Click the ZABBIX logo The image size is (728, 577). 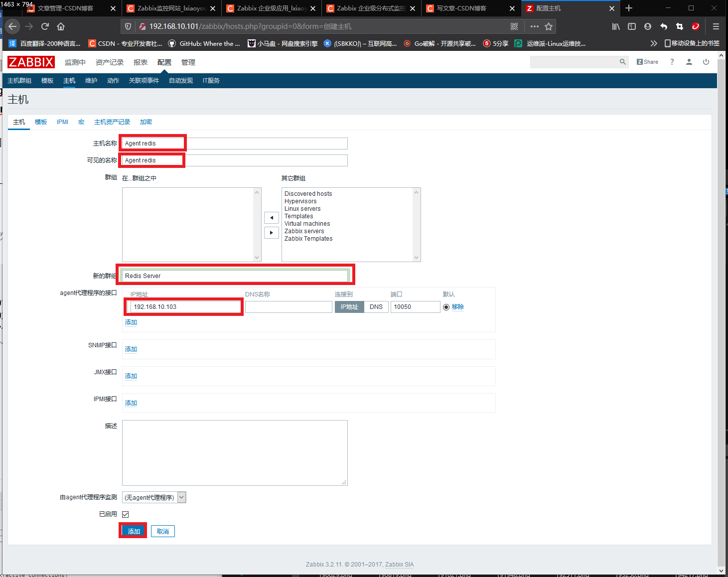point(31,62)
